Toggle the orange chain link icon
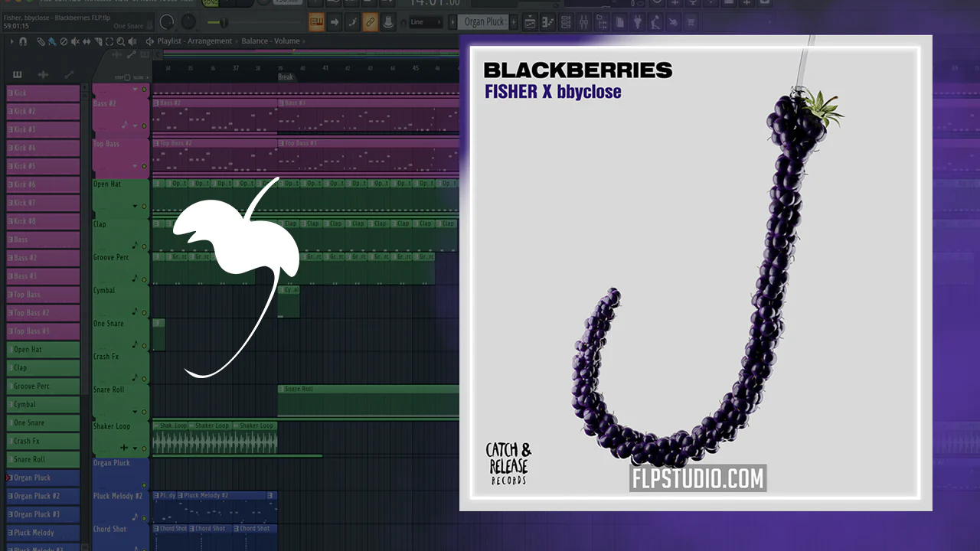Screen dimensions: 980x551 coord(370,22)
